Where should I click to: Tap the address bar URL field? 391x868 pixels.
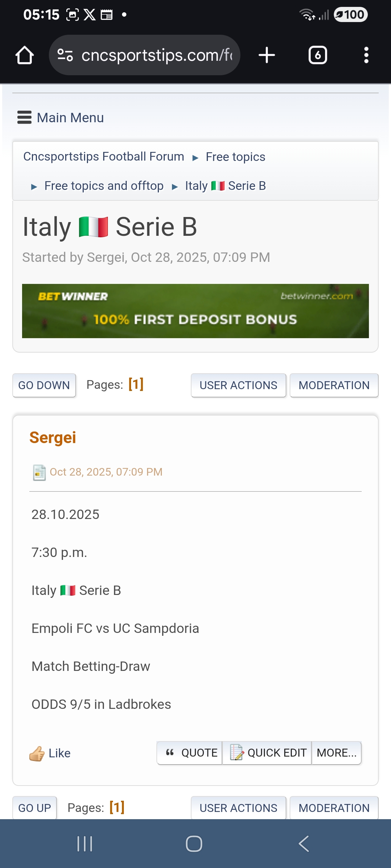tap(156, 55)
